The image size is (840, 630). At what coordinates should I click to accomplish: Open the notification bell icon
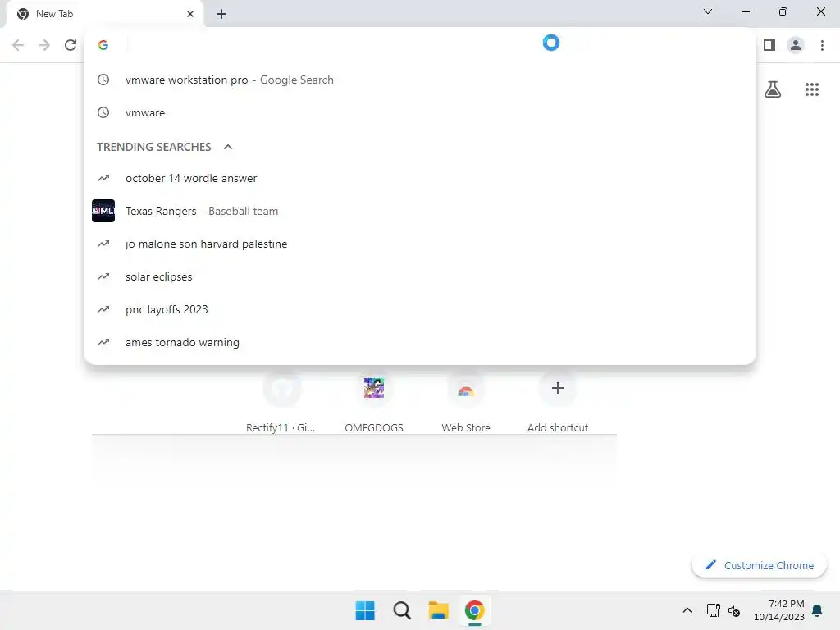[x=818, y=610]
